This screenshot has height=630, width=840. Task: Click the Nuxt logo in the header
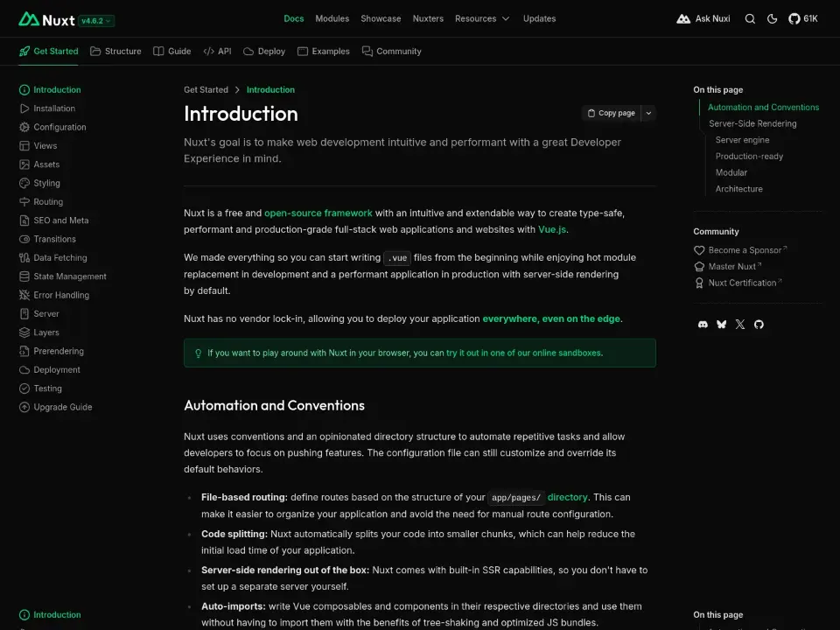click(46, 20)
